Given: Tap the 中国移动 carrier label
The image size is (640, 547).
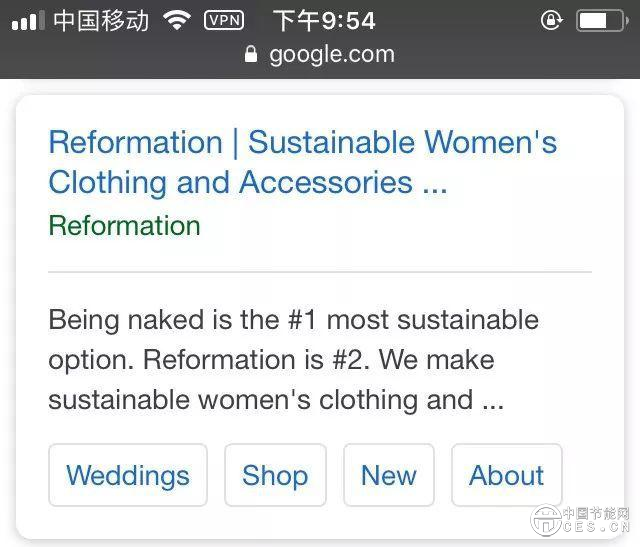Looking at the screenshot, I should (x=100, y=20).
